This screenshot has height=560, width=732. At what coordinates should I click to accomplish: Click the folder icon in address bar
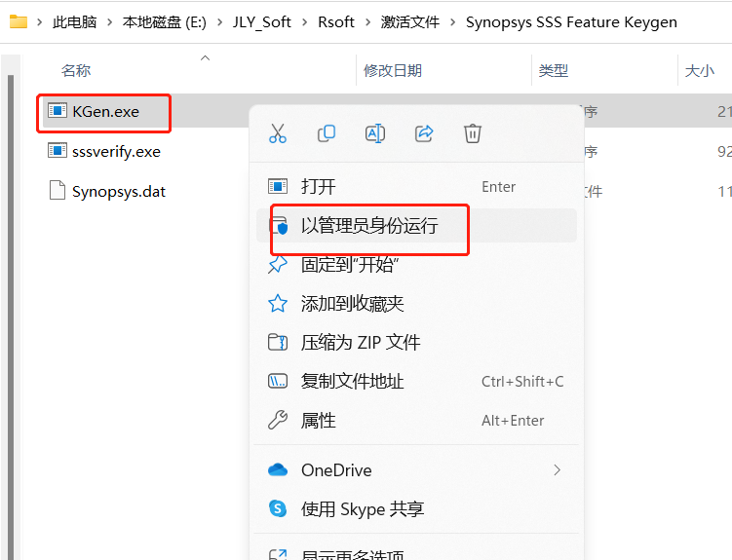[x=19, y=21]
